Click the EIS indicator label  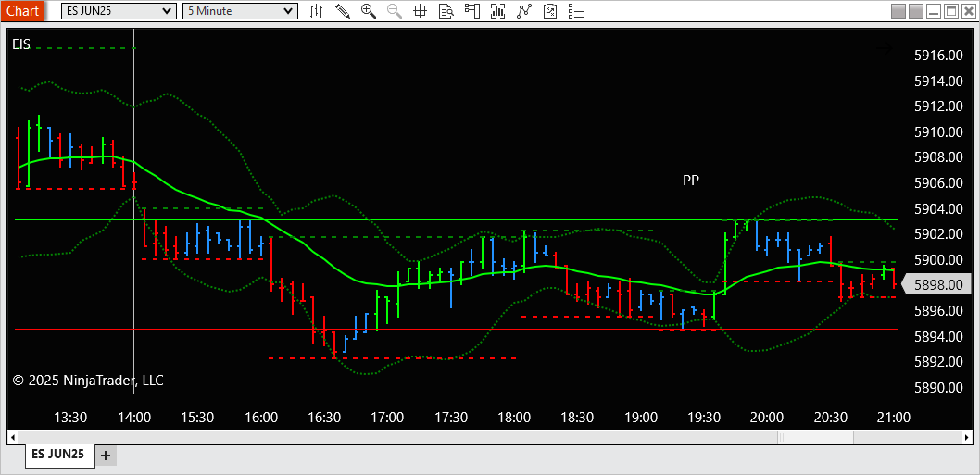21,44
